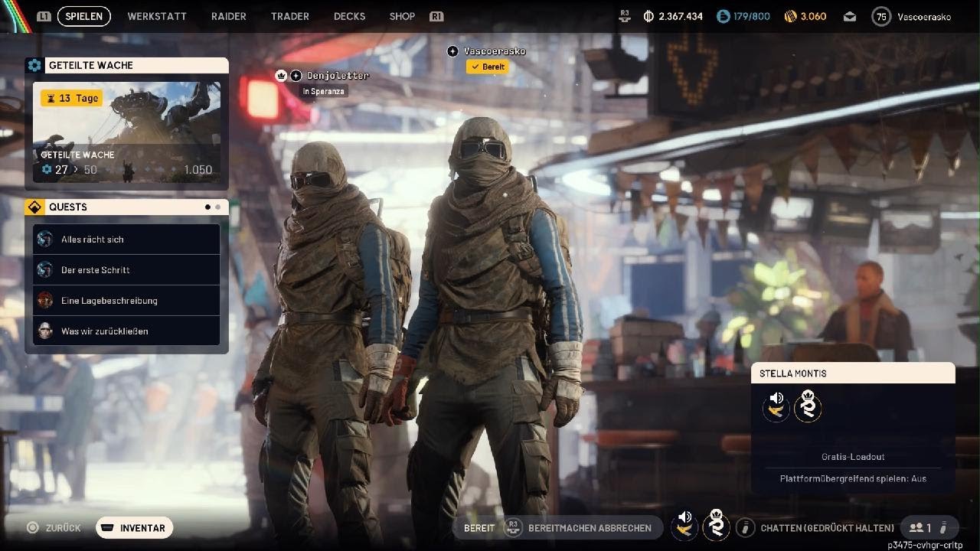Select the Gratis-Loadout option
The height and width of the screenshot is (551, 980).
853,457
